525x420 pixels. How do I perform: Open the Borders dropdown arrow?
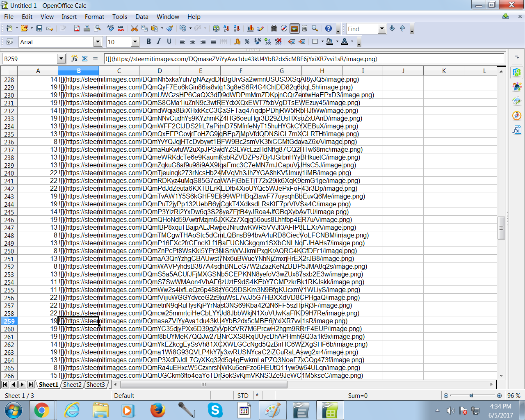click(322, 41)
